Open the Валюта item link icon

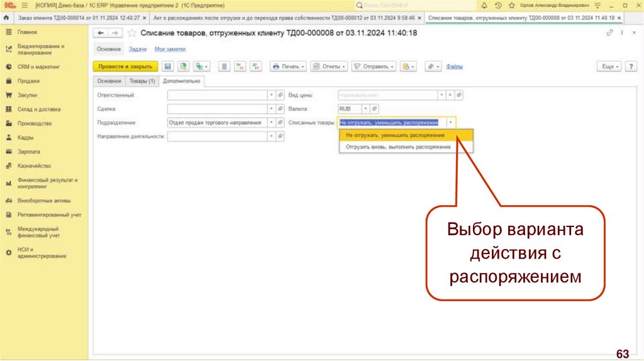[374, 109]
